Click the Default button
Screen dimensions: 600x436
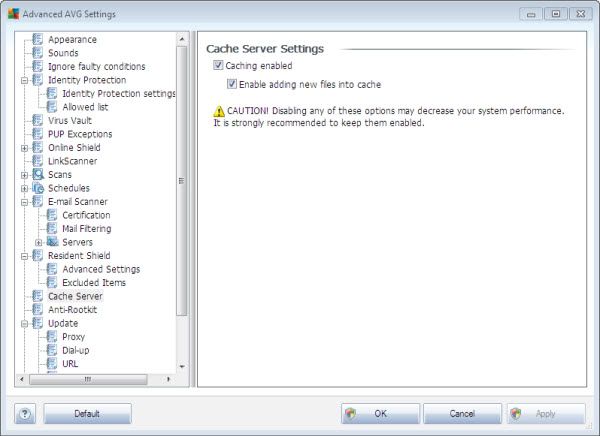[87, 413]
